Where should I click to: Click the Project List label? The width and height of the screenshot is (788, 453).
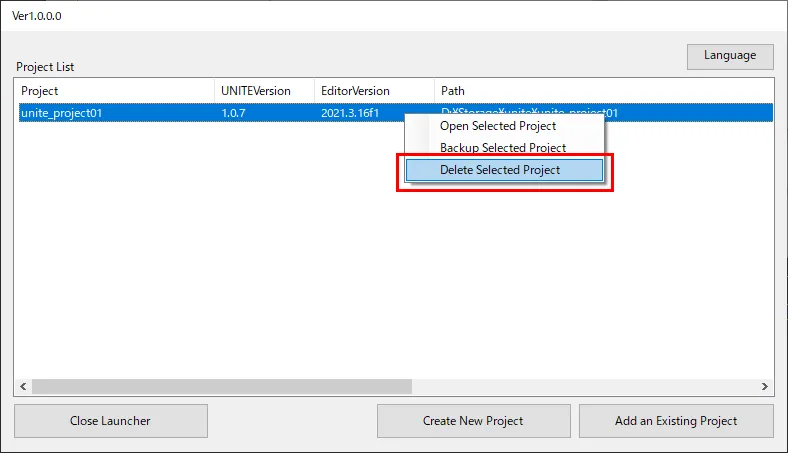(x=45, y=67)
